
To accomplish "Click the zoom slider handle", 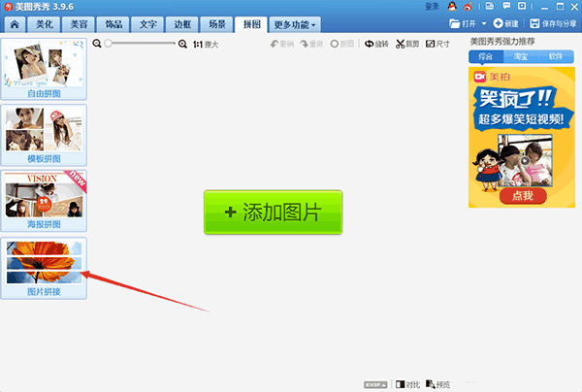I will [109, 45].
